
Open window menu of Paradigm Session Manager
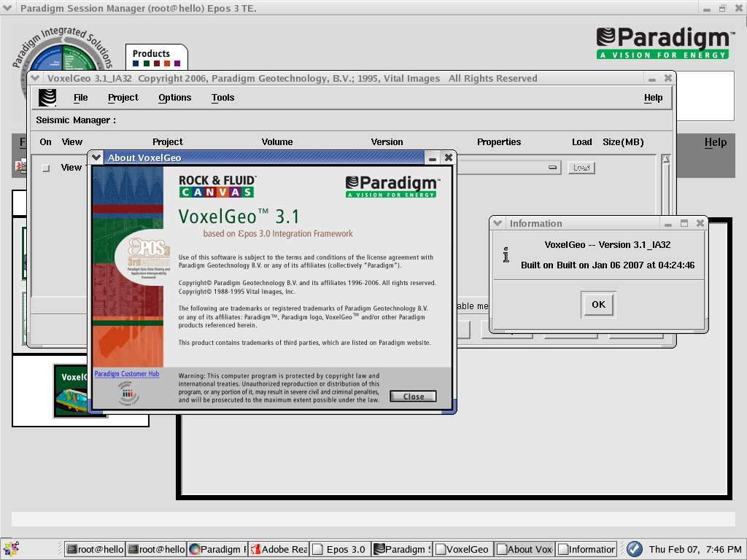coord(7,8)
